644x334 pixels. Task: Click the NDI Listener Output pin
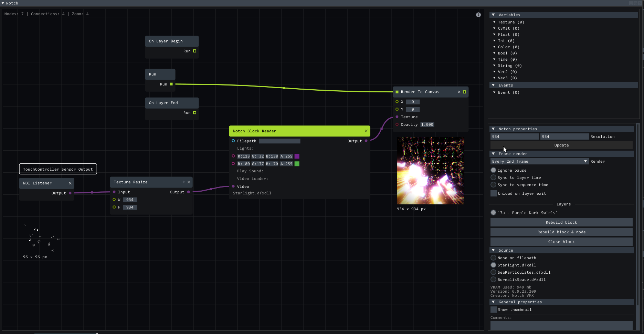click(x=70, y=193)
